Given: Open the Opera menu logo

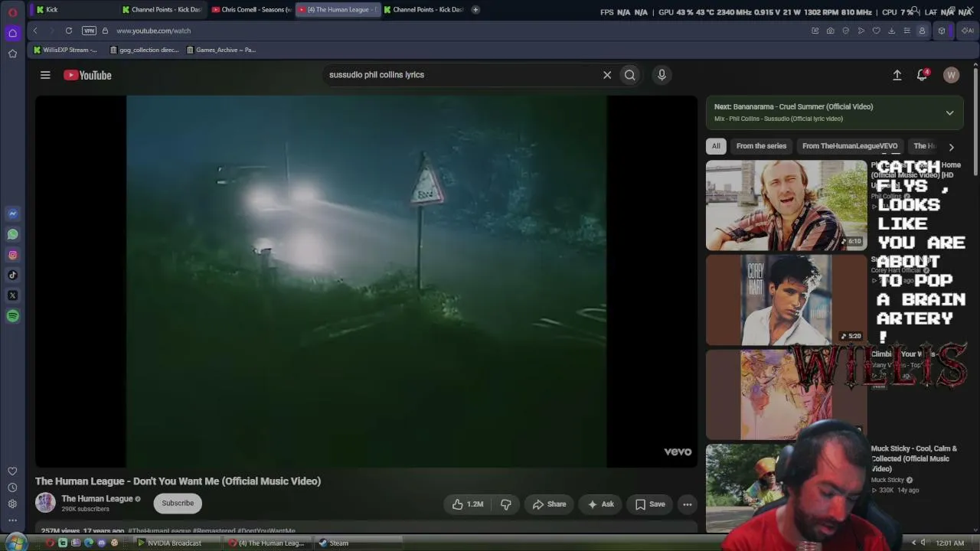Looking at the screenshot, I should click(x=12, y=12).
